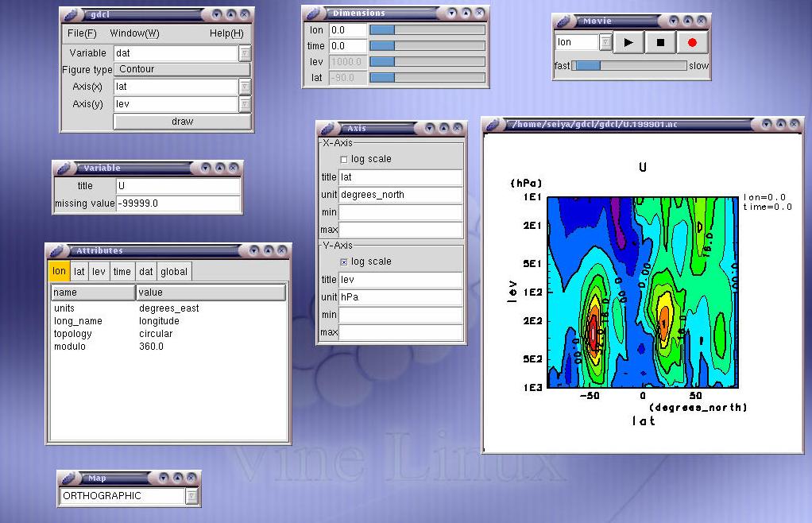Click the Y-Axis min field
This screenshot has width=812, height=523.
tap(400, 315)
